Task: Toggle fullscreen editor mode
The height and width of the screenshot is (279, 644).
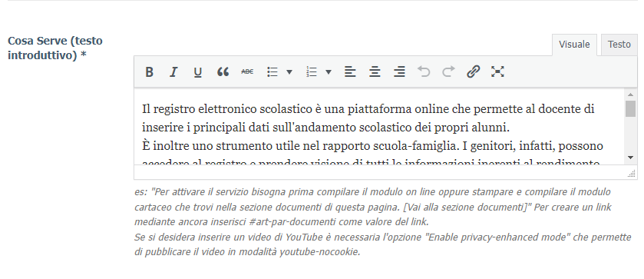Action: point(498,72)
